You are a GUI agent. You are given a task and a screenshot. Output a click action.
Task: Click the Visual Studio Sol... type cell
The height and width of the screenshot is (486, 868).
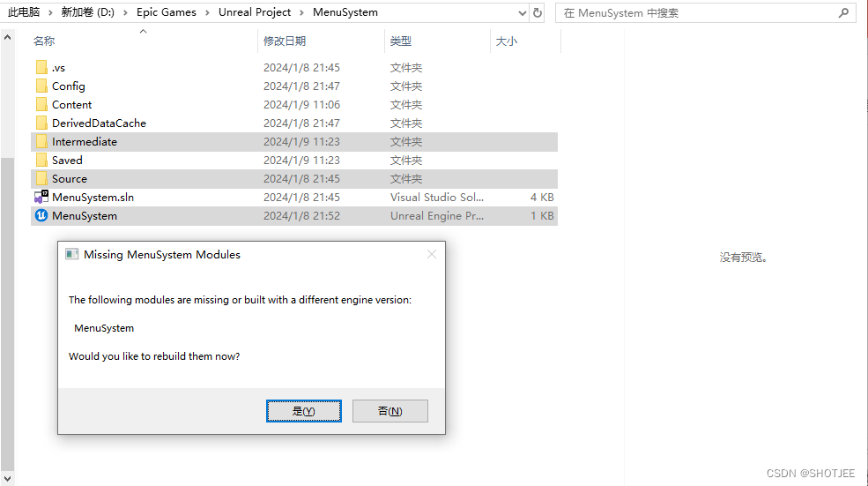tap(437, 198)
